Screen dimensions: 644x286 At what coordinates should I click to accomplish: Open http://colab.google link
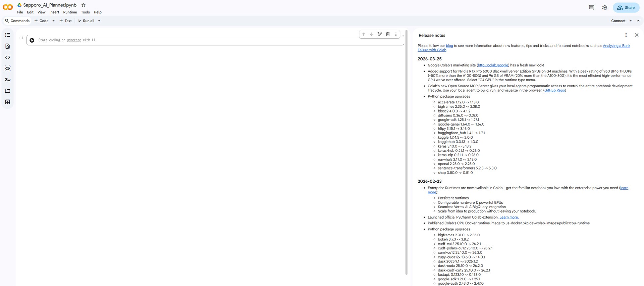pos(493,65)
